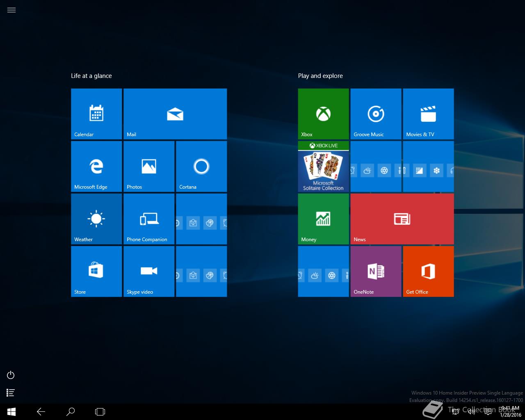
Task: Open the volume control in the system tray
Action: 472,412
